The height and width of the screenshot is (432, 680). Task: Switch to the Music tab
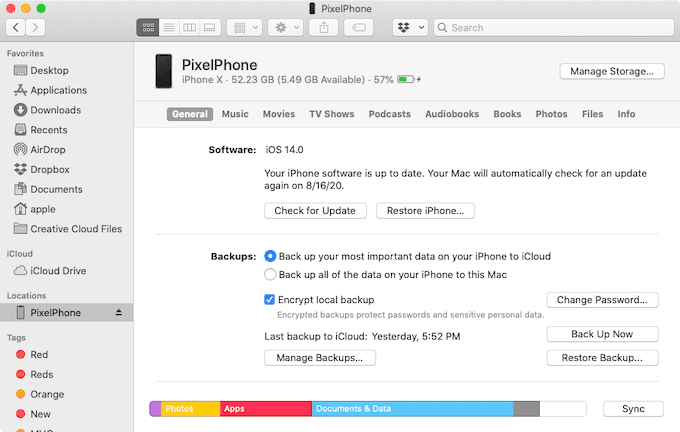[235, 114]
